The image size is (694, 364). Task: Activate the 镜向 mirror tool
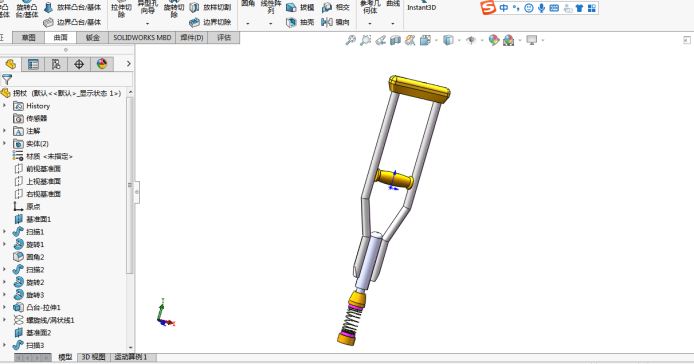click(x=336, y=22)
